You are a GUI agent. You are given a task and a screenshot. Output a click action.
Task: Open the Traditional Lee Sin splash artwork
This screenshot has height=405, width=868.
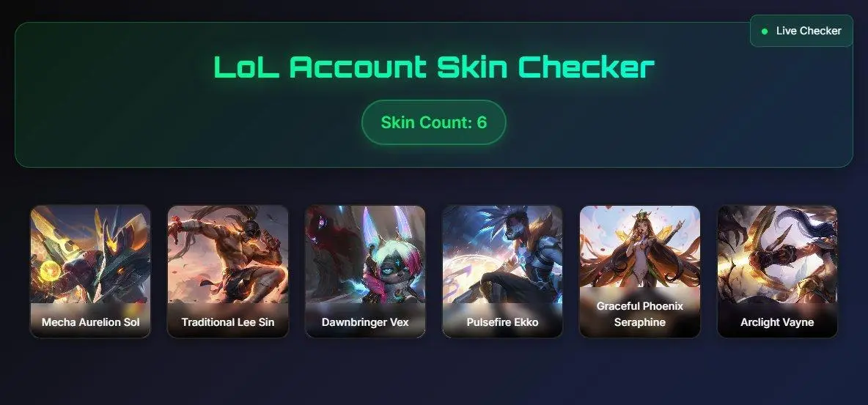tap(227, 255)
